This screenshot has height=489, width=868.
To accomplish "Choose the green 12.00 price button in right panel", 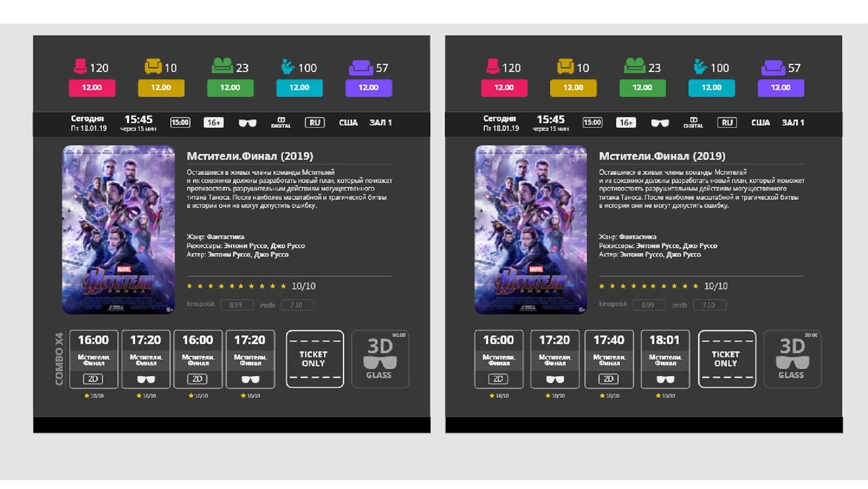I will click(642, 88).
